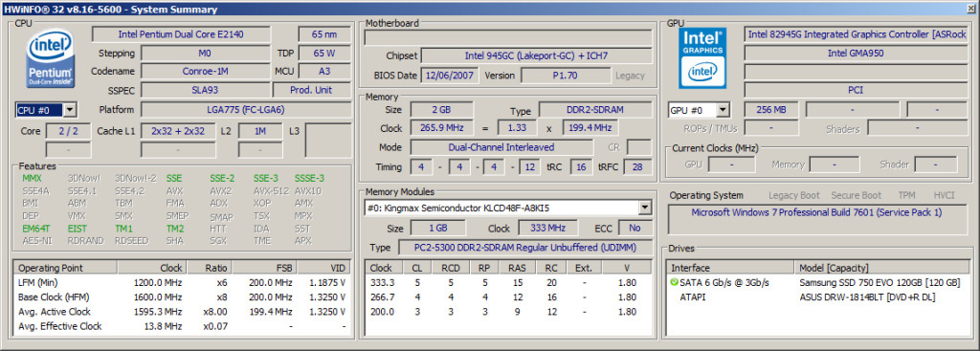
Task: Click the LGA775 (FC-LGA6) platform field
Action: (x=246, y=110)
